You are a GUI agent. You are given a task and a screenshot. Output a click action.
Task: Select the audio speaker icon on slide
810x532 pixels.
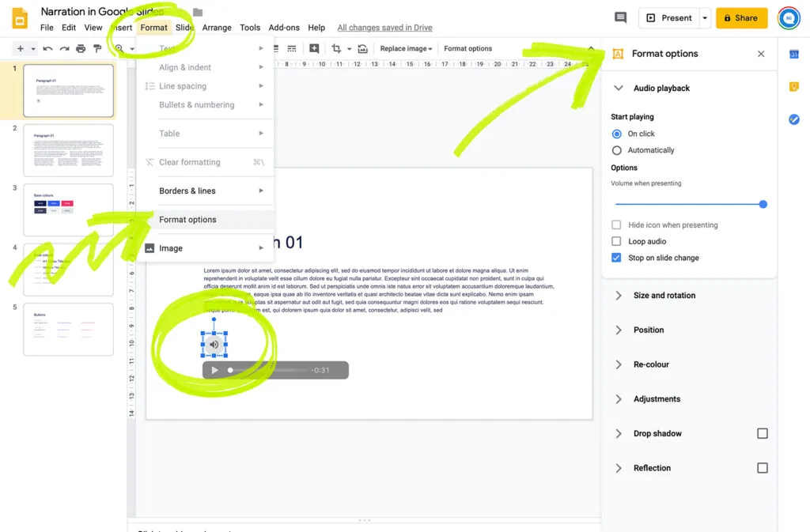[x=214, y=344]
